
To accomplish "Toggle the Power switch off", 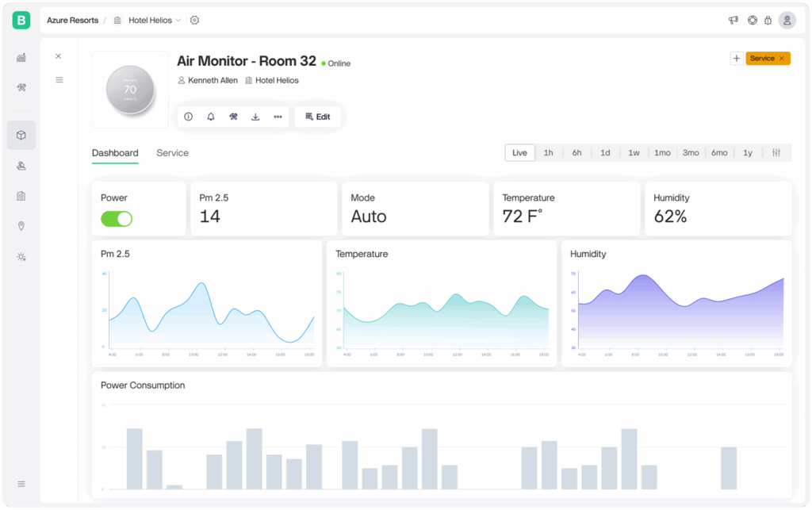I will 117,219.
